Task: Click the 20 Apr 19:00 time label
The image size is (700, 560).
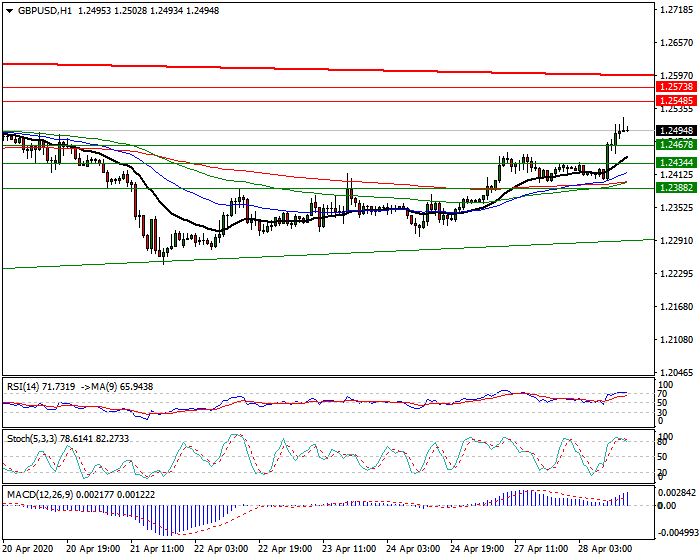Action: click(x=93, y=549)
